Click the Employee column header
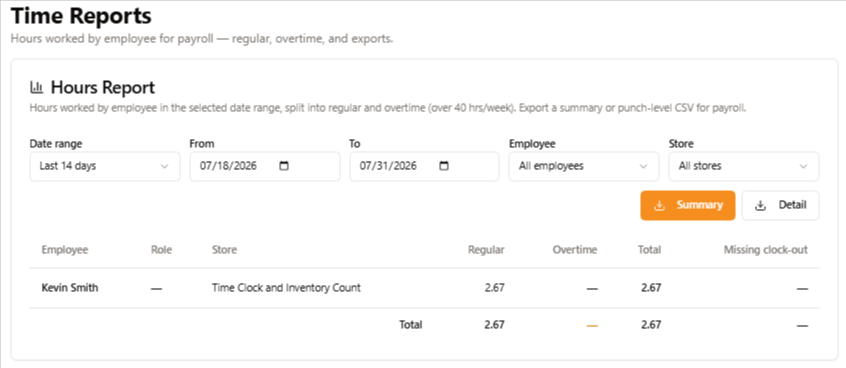This screenshot has height=368, width=846. click(65, 250)
